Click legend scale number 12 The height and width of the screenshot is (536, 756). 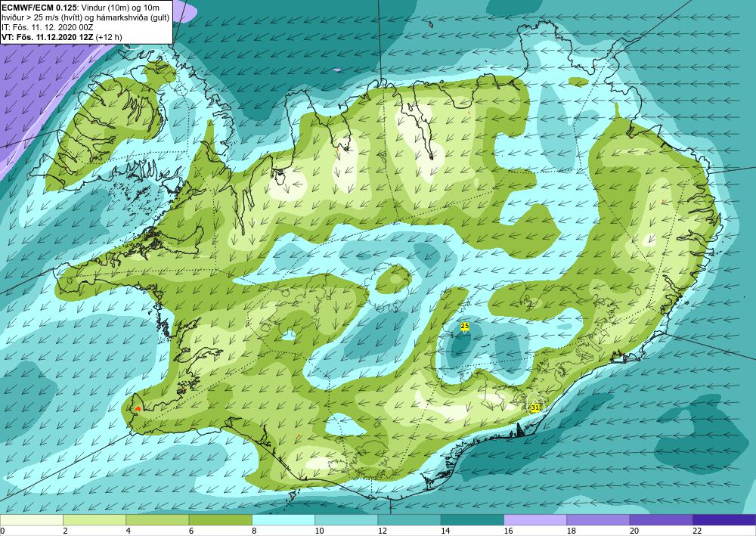(383, 531)
